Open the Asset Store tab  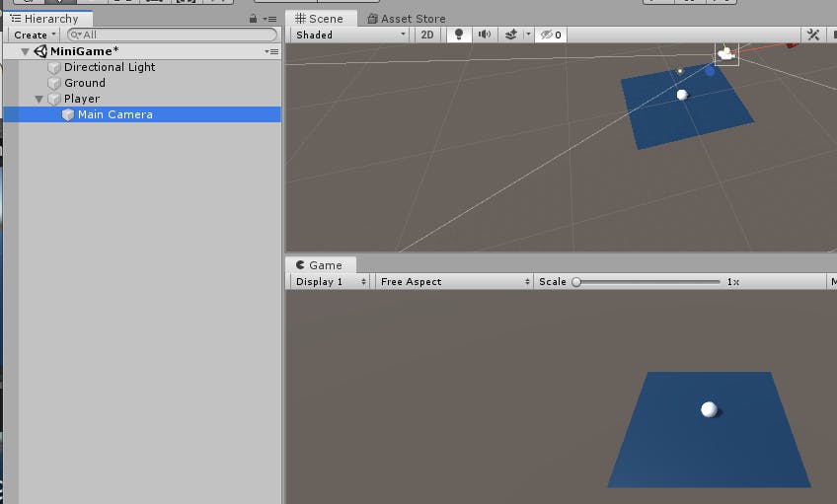click(x=407, y=19)
